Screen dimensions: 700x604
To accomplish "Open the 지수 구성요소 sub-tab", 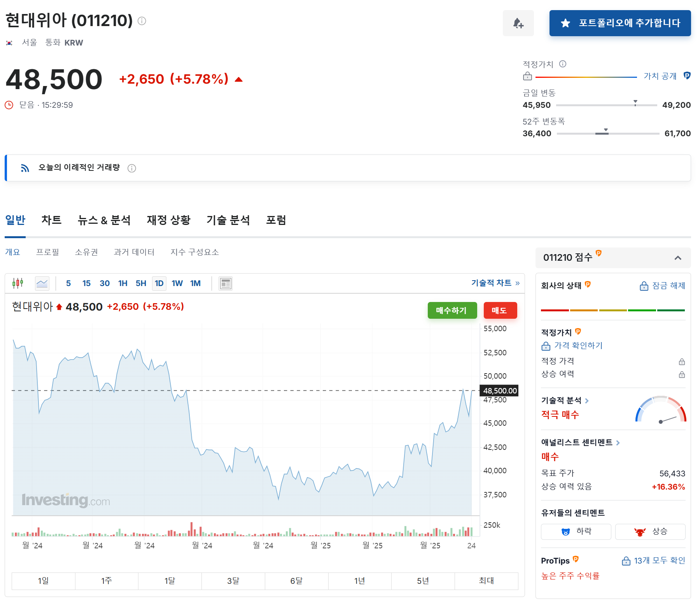I will 194,252.
